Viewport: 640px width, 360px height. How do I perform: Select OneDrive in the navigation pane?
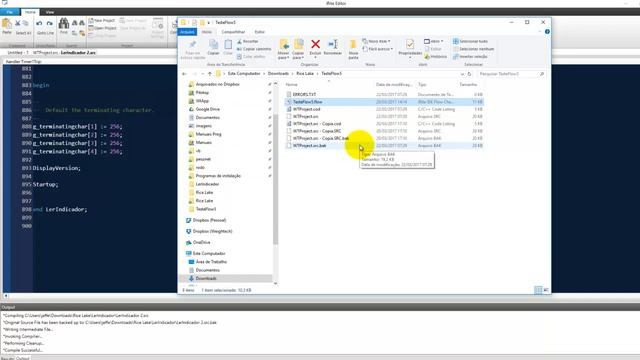point(201,242)
